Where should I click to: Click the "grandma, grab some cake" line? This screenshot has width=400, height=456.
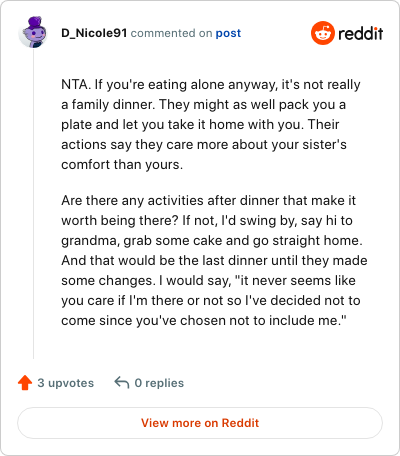(x=212, y=241)
